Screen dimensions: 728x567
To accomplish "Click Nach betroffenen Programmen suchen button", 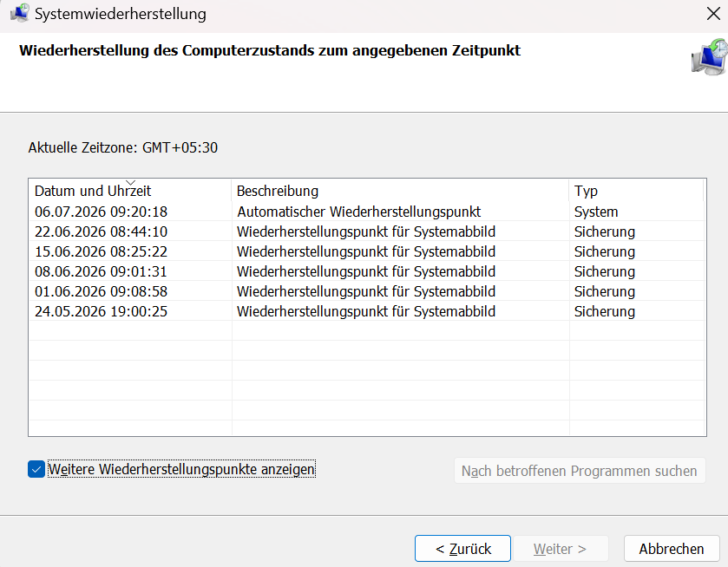I will coord(580,471).
